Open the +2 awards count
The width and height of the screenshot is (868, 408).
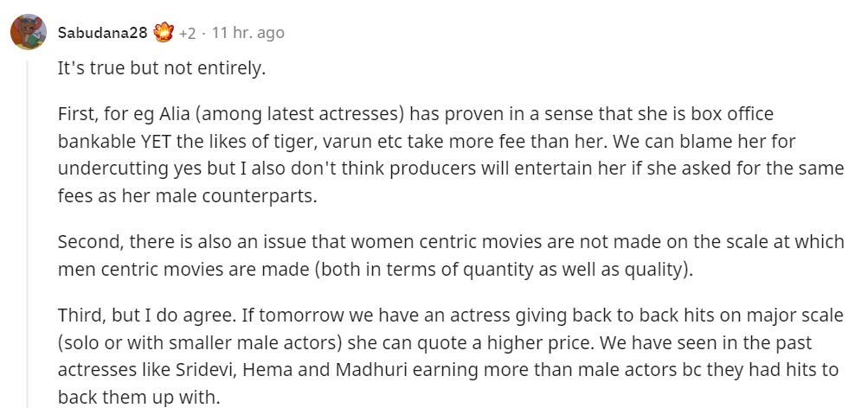pos(187,33)
